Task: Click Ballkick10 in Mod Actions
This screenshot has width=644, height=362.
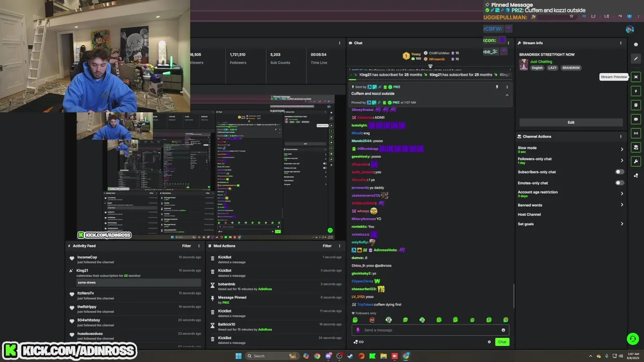Action: (x=226, y=324)
